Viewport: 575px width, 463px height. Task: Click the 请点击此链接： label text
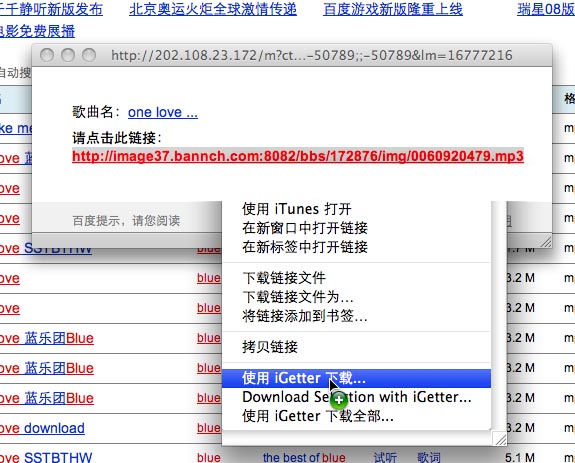tap(117, 138)
